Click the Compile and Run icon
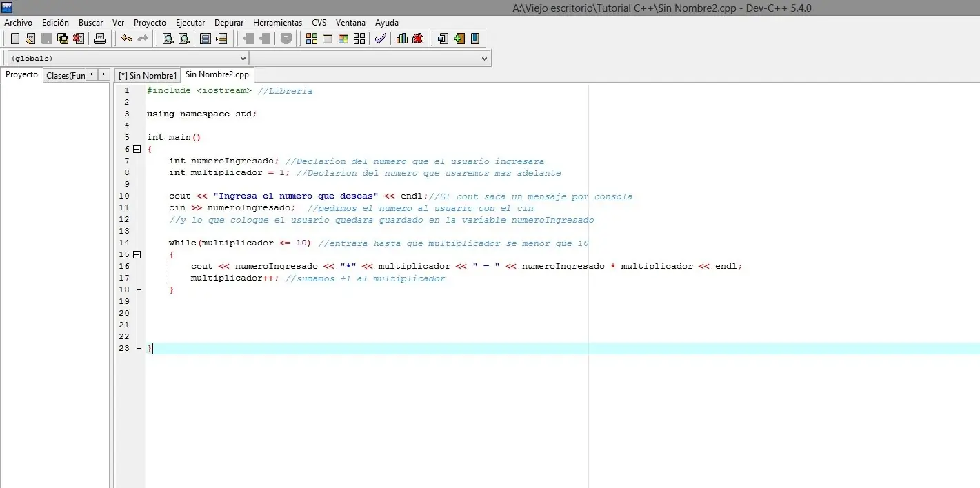This screenshot has width=980, height=488. [x=343, y=39]
